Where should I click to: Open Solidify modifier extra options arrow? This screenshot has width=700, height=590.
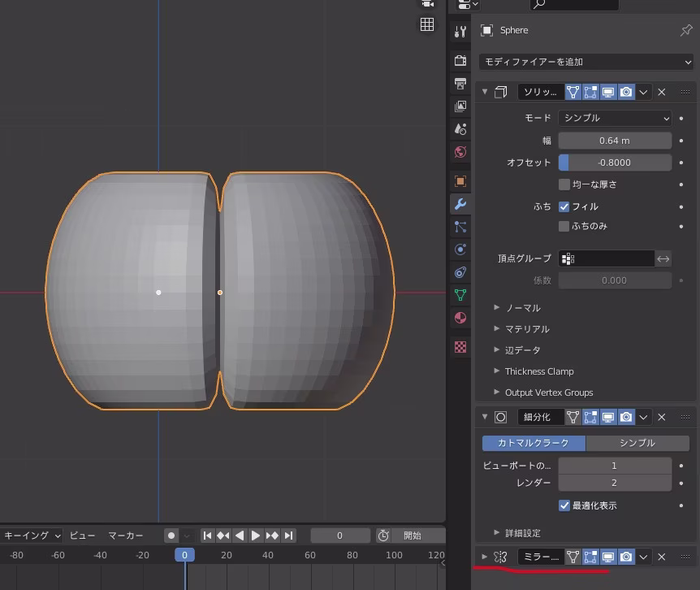pos(643,92)
